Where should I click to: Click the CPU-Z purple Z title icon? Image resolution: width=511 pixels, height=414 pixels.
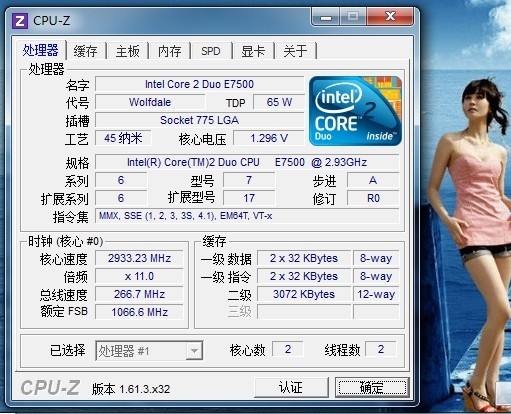click(20, 21)
